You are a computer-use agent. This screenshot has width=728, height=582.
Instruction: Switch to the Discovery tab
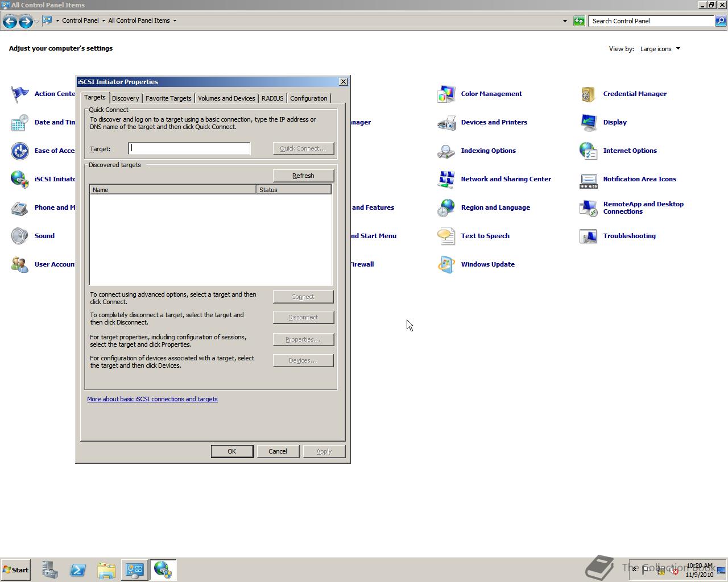click(125, 98)
